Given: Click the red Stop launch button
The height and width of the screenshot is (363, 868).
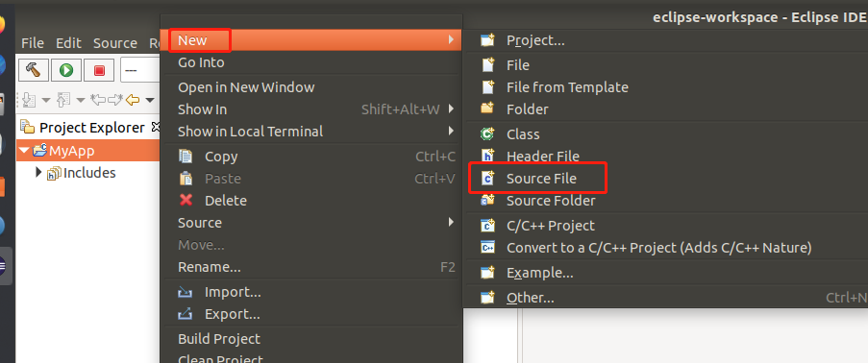Looking at the screenshot, I should click(99, 70).
